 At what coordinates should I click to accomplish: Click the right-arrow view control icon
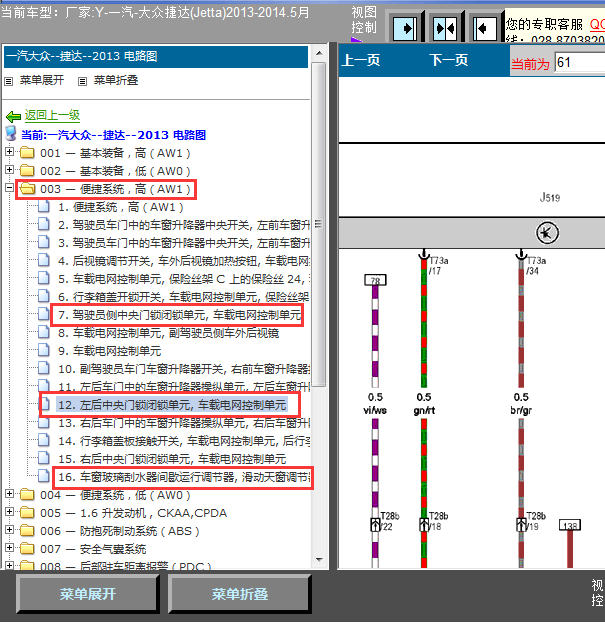(405, 29)
